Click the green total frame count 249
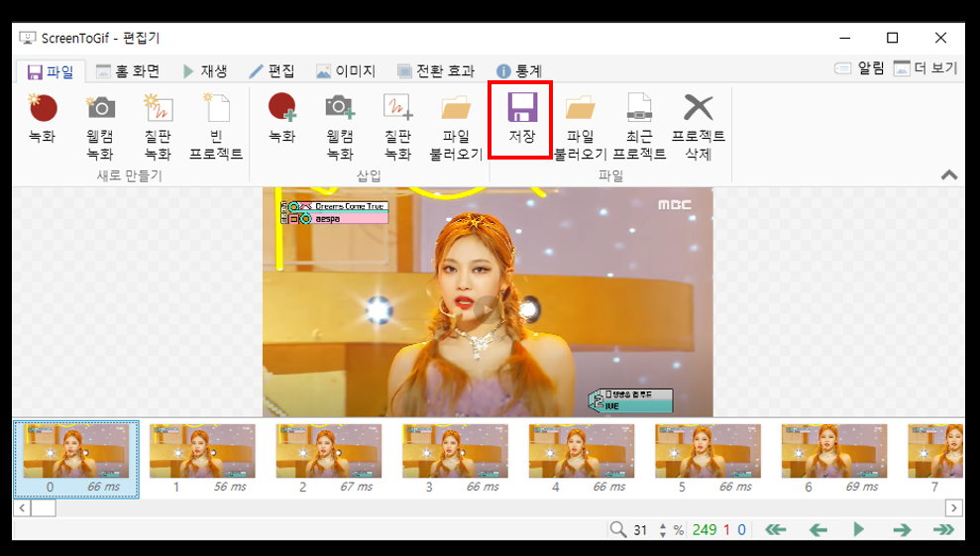The width and height of the screenshot is (980, 556). 705,530
